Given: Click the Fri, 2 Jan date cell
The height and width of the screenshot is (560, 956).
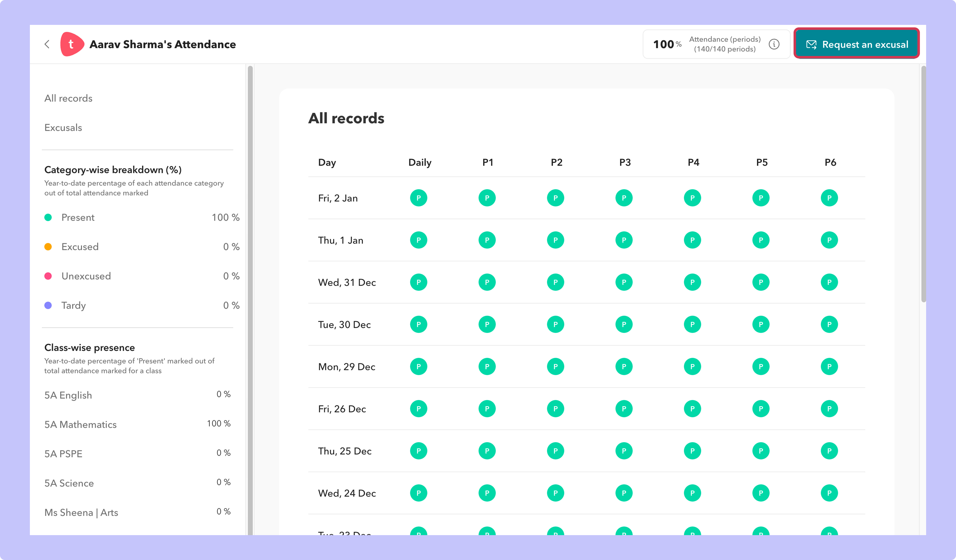Looking at the screenshot, I should click(x=338, y=198).
